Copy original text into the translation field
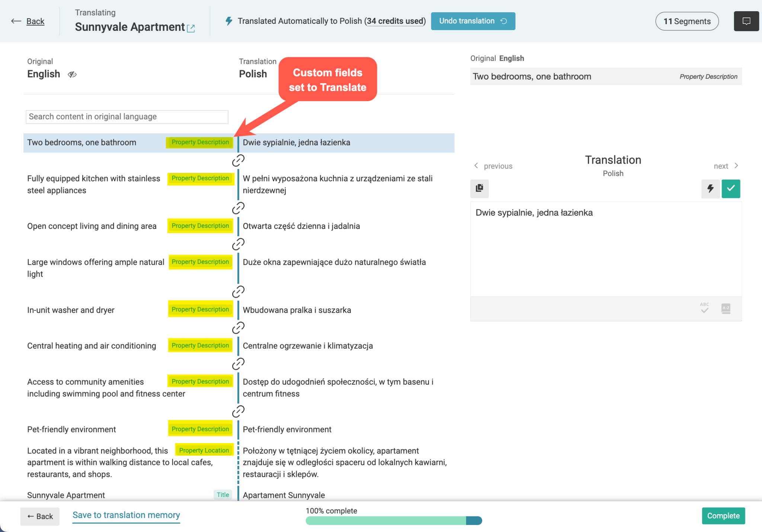762x532 pixels. pyautogui.click(x=479, y=188)
